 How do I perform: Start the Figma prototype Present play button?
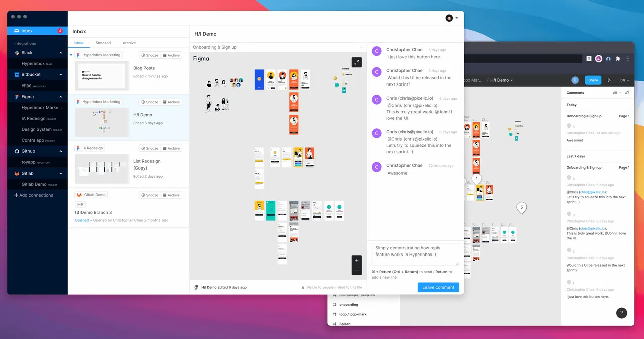point(609,80)
